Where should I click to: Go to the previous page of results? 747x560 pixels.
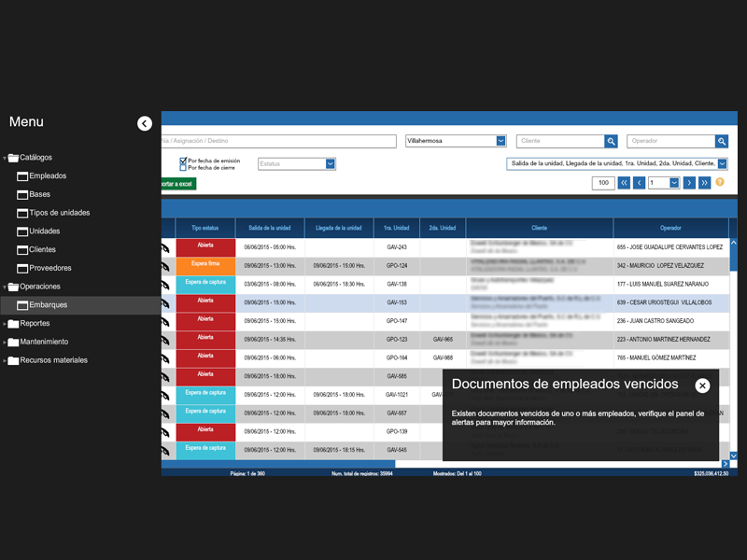(x=640, y=183)
